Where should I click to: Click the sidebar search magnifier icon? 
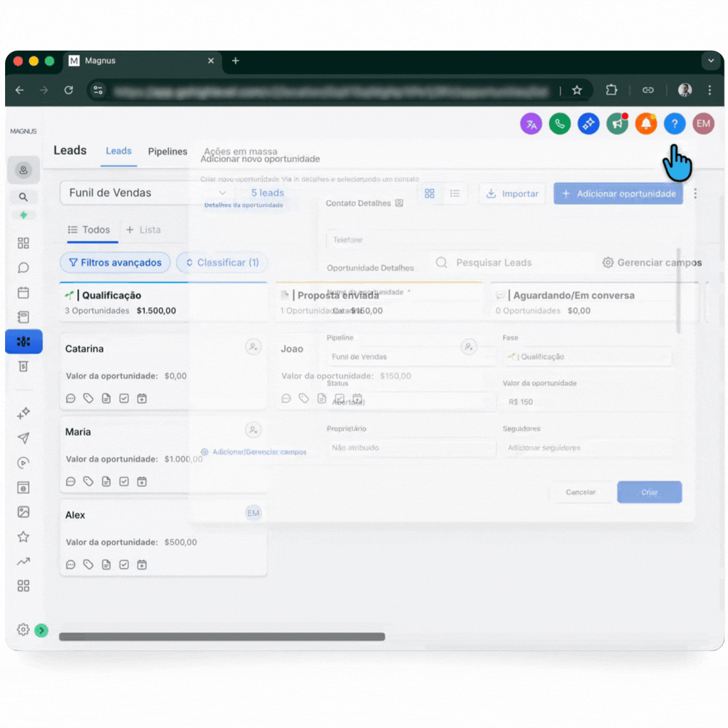(23, 197)
